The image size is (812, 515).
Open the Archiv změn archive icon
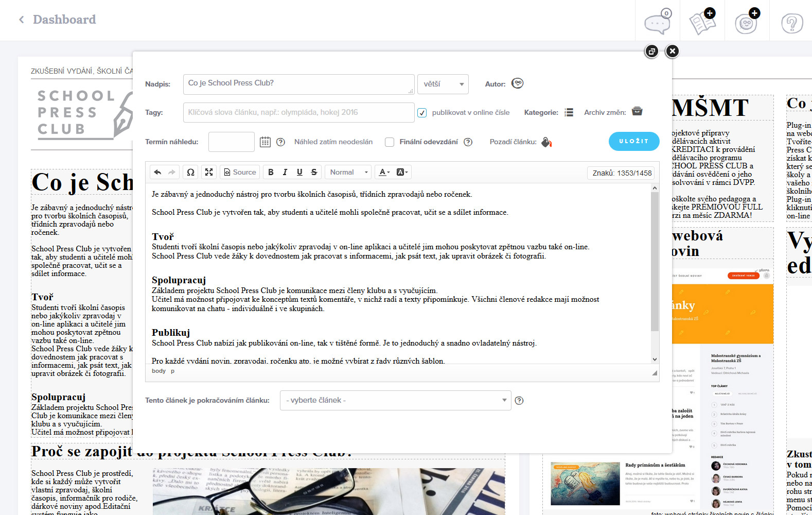pos(637,111)
